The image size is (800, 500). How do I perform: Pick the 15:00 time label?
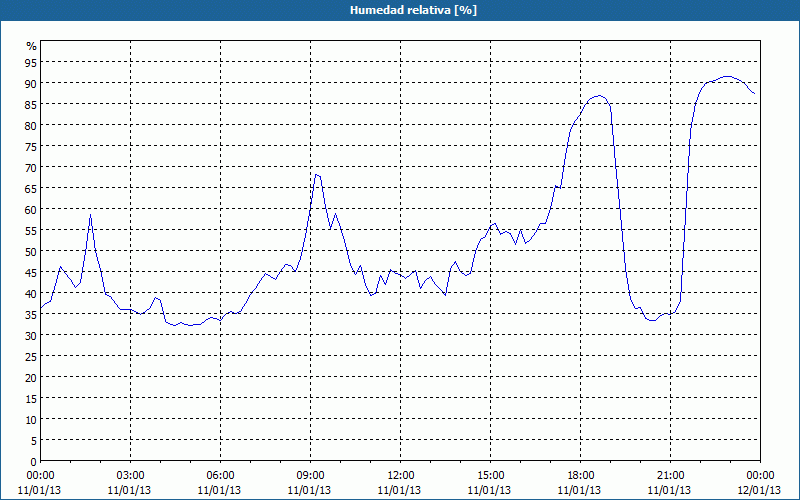tap(490, 476)
